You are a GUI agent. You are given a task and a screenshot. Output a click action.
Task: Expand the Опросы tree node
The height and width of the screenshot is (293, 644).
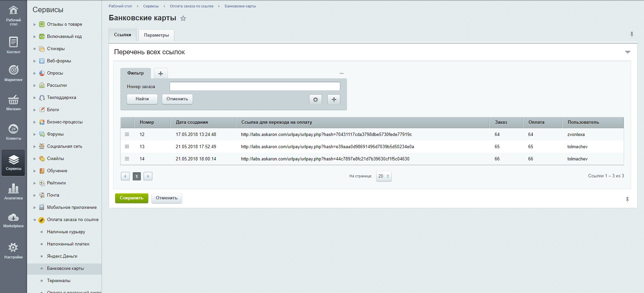(35, 73)
